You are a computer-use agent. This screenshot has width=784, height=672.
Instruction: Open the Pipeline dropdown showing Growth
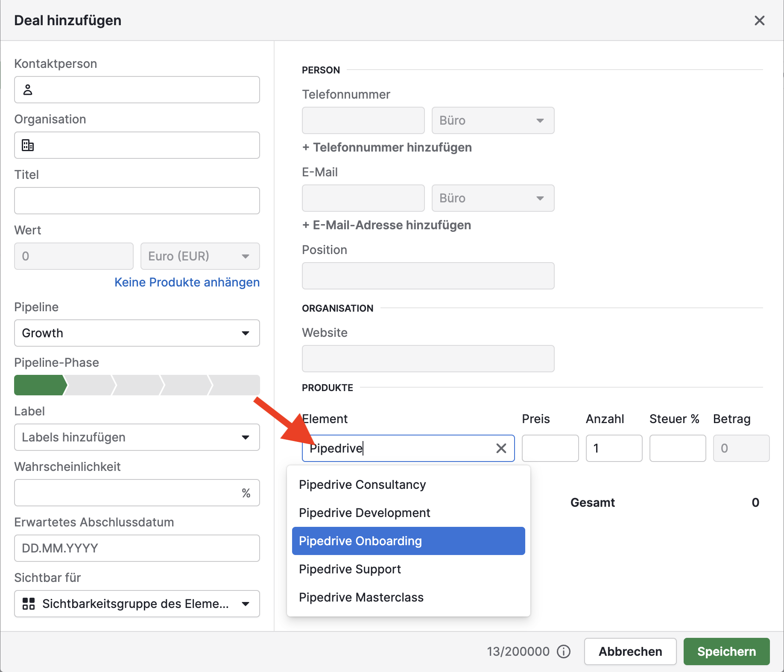(x=137, y=333)
